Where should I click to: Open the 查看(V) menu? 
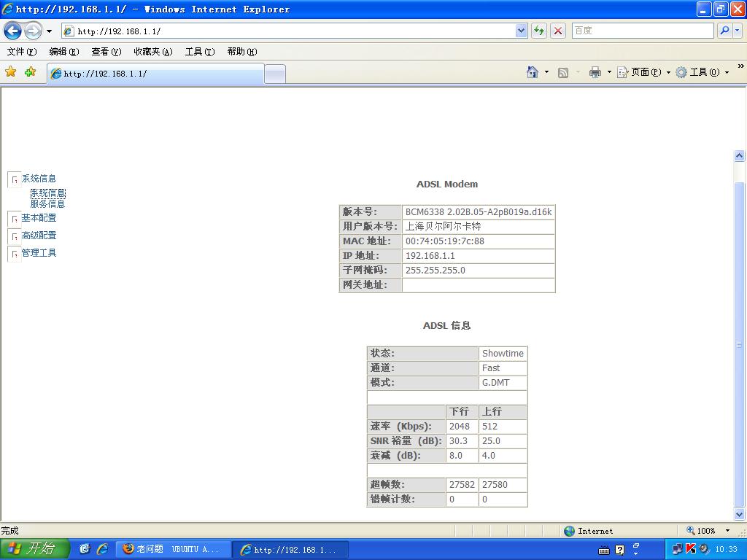(107, 52)
